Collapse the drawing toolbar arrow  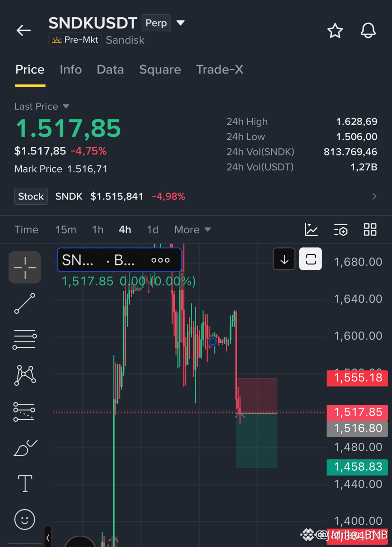pos(48,538)
